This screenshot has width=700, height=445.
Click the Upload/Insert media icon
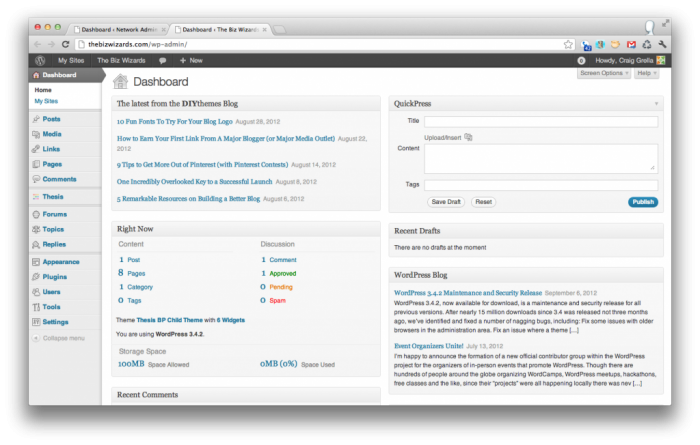click(468, 137)
